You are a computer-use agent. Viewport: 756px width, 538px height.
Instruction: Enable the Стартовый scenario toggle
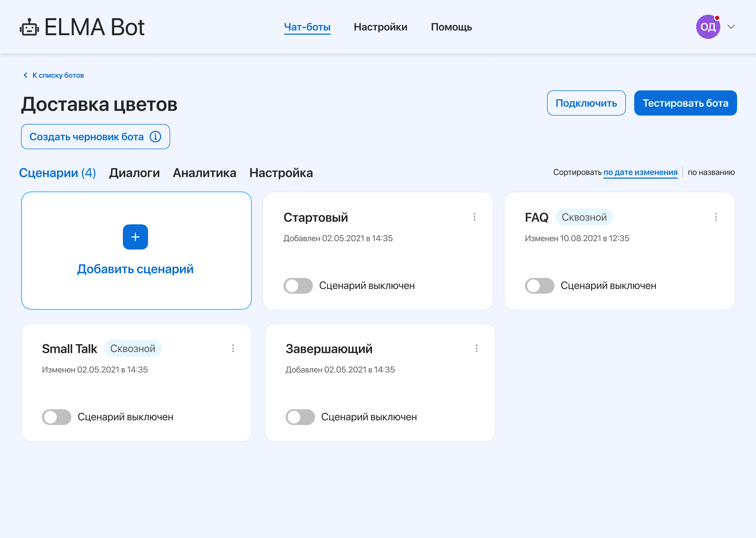pos(298,286)
